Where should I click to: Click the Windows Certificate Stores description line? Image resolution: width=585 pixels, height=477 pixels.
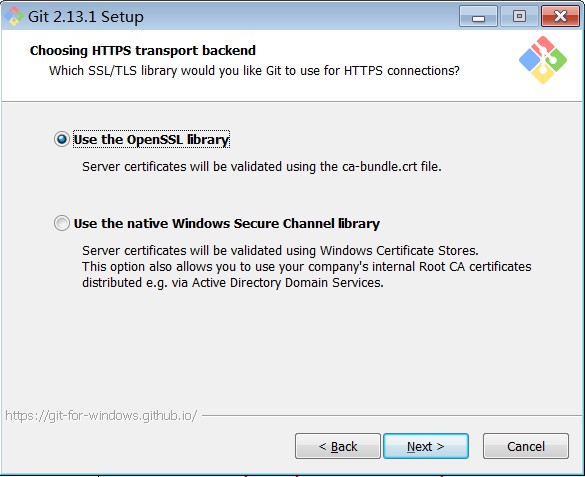click(x=280, y=250)
